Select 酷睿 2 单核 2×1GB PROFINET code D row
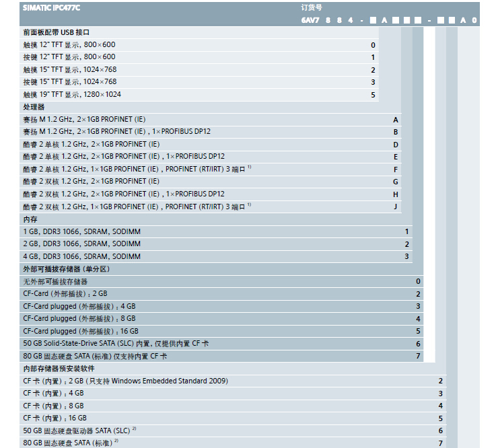 click(x=92, y=145)
